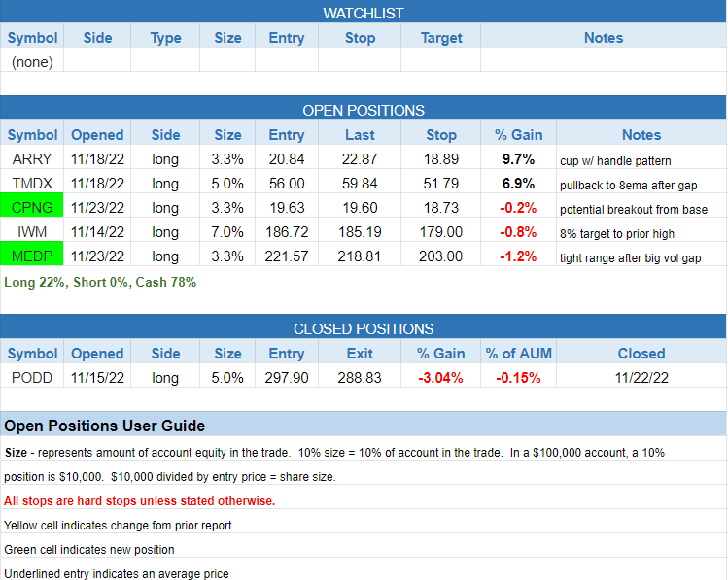Select TMDX entry price 56.00
This screenshot has height=580, width=728.
287,184
